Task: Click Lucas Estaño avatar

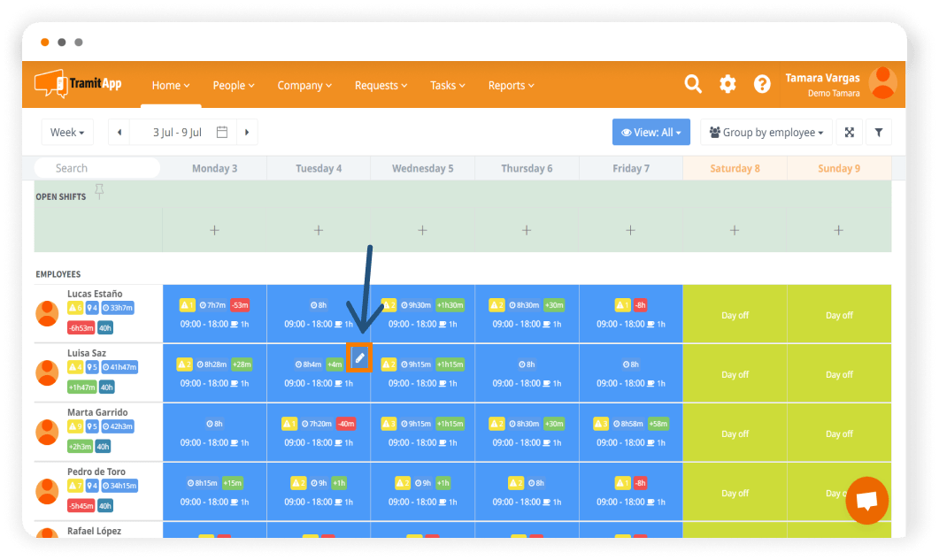Action: coord(47,313)
